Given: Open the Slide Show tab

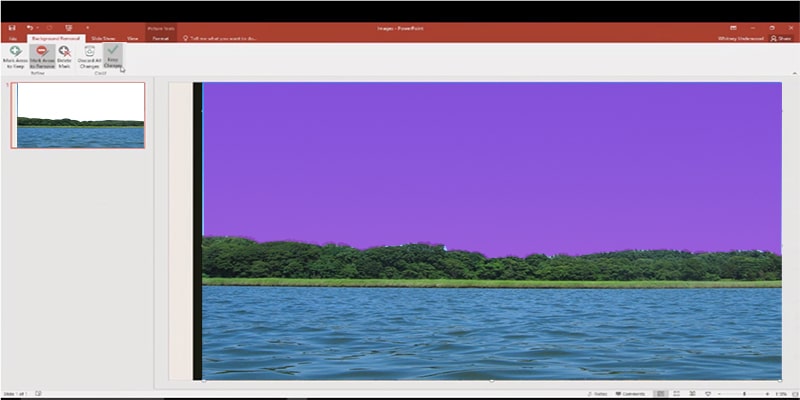Looking at the screenshot, I should (103, 38).
